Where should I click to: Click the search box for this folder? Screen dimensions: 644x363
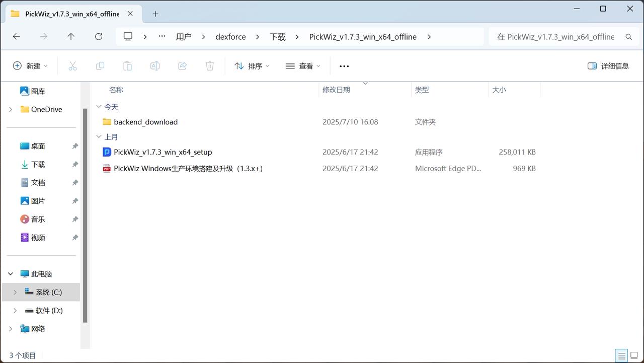point(555,37)
